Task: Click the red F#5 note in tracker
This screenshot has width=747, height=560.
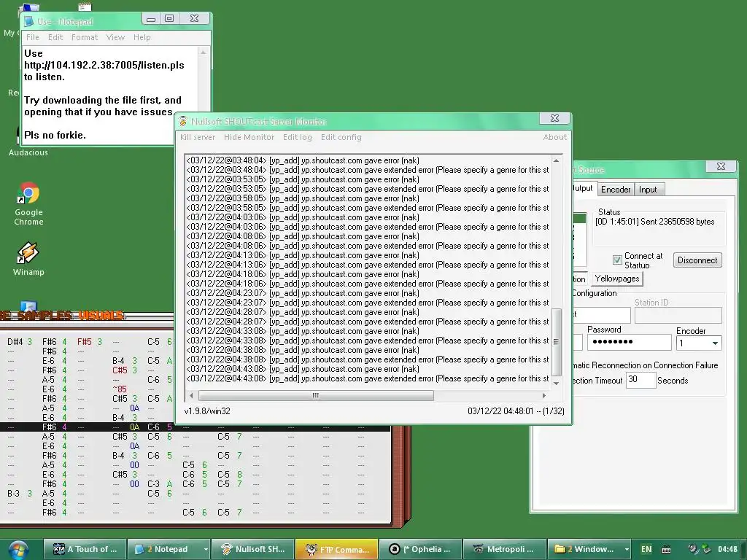Action: click(x=85, y=342)
